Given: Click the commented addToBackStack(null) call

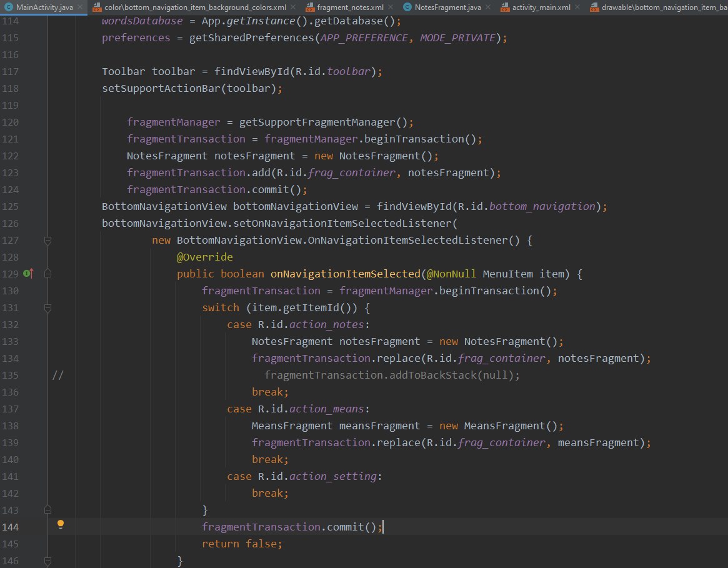Looking at the screenshot, I should (451, 375).
